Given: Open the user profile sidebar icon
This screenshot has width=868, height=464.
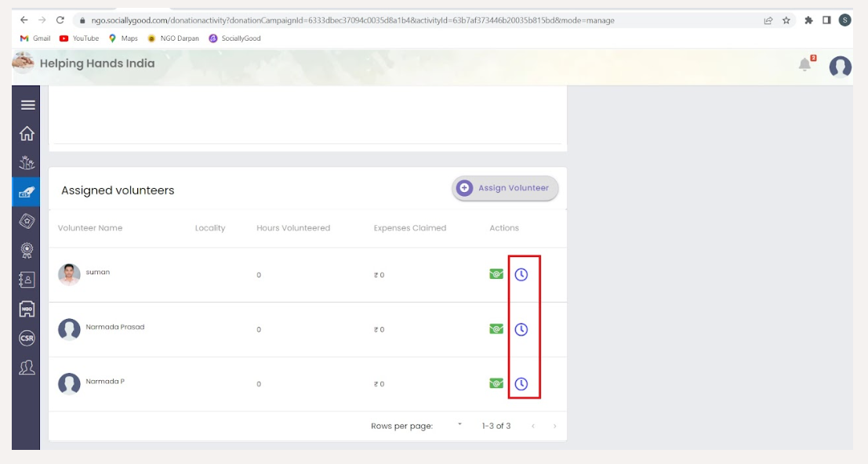Looking at the screenshot, I should tap(27, 368).
